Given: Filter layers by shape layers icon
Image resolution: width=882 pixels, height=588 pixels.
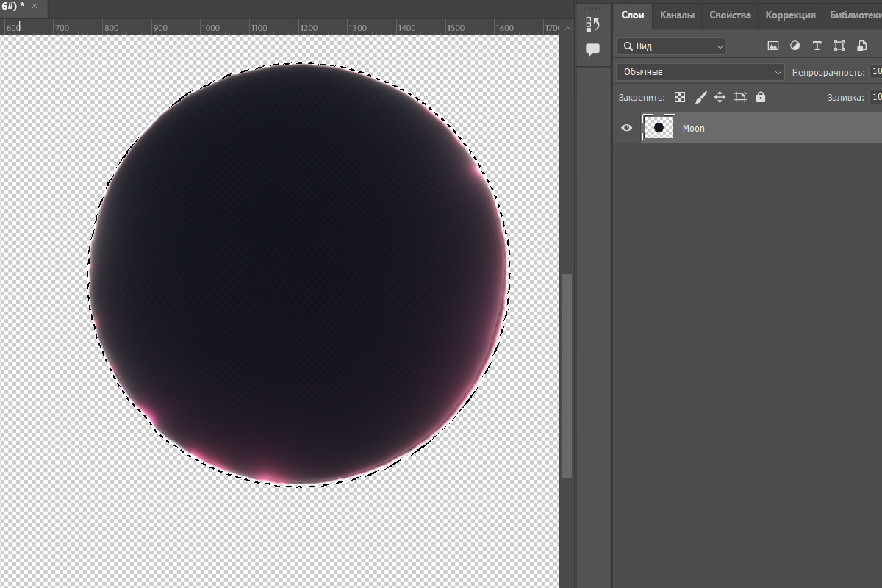Looking at the screenshot, I should coord(839,46).
